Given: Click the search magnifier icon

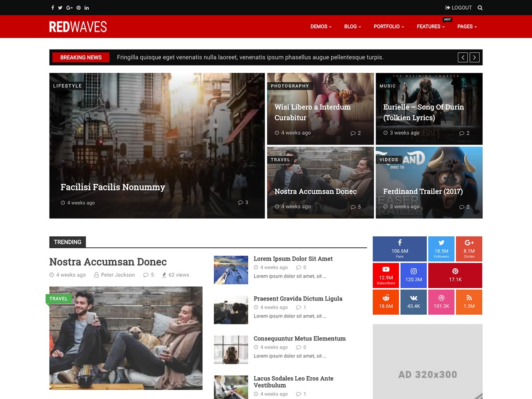Looking at the screenshot, I should pyautogui.click(x=480, y=8).
